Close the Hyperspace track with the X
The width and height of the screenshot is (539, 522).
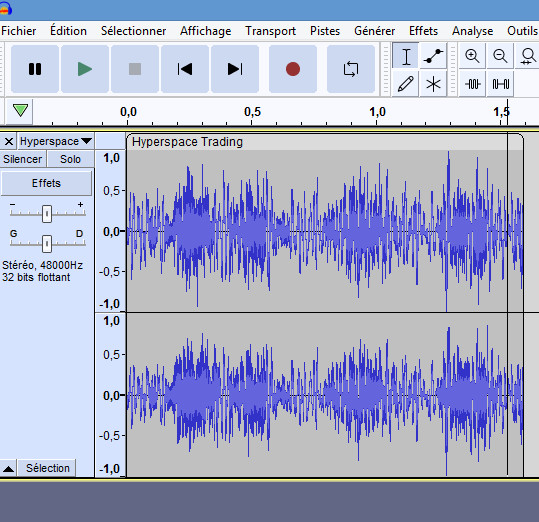(x=9, y=141)
